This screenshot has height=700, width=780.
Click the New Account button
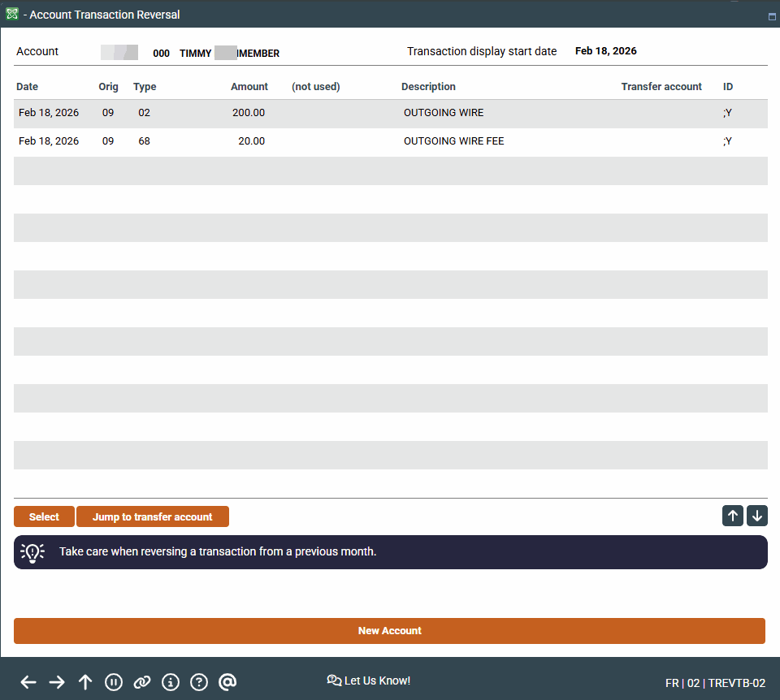click(389, 631)
